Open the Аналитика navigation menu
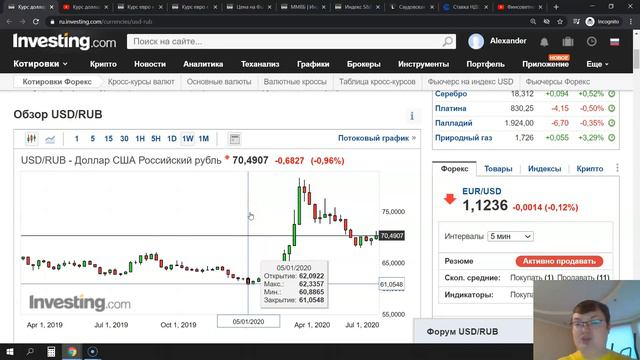 (203, 64)
